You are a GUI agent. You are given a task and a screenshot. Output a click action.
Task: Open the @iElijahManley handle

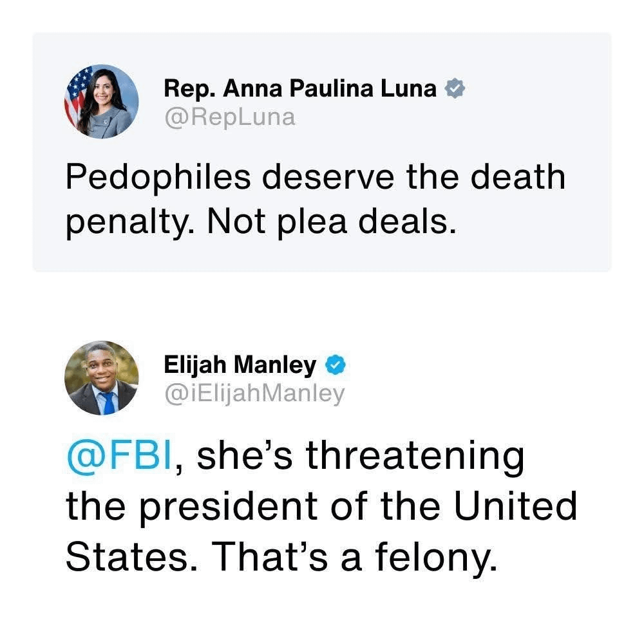[255, 393]
